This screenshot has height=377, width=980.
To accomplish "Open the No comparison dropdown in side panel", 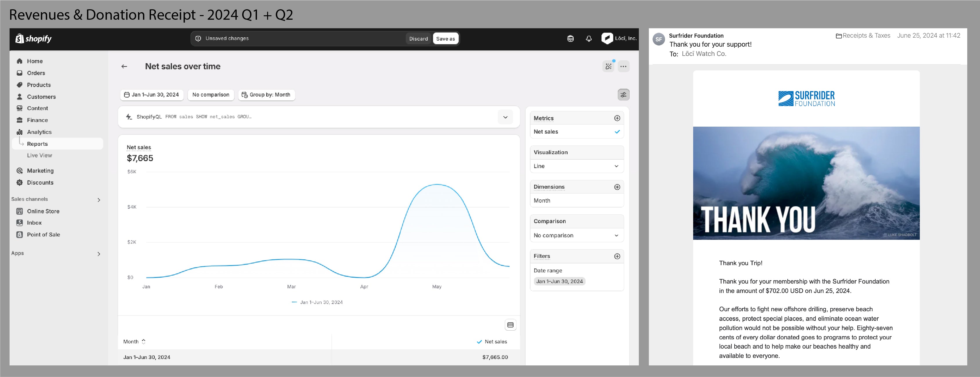I will [577, 235].
